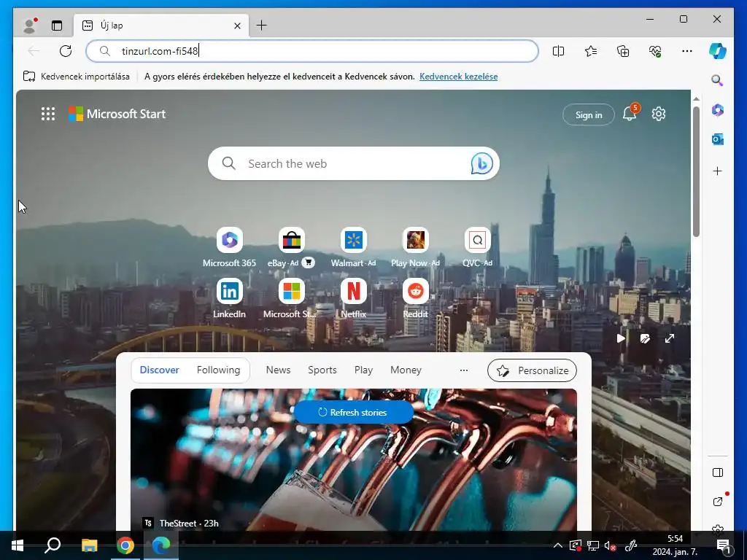Click the edit background icon
Viewport: 747px width, 560px height.
645,338
